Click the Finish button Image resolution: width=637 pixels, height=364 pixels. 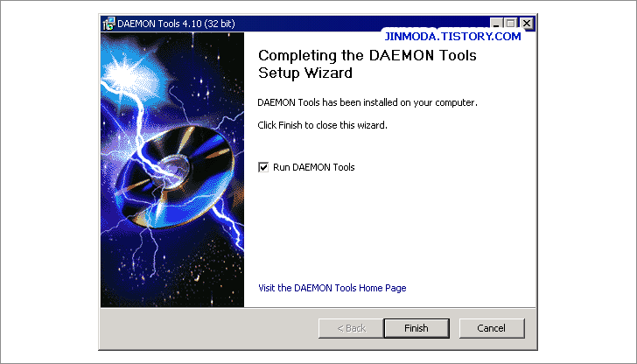coord(416,328)
